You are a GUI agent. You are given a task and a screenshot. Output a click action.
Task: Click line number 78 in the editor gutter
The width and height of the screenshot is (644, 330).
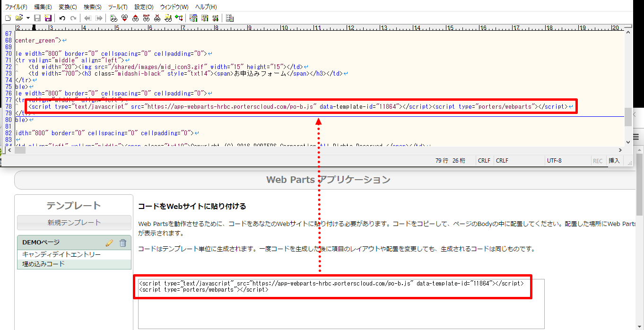tap(8, 106)
